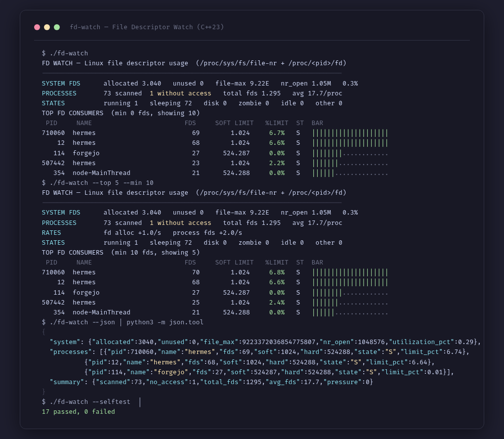Select the FDS value '70' for hermes
Screen dimensions: 504x439
click(x=196, y=272)
